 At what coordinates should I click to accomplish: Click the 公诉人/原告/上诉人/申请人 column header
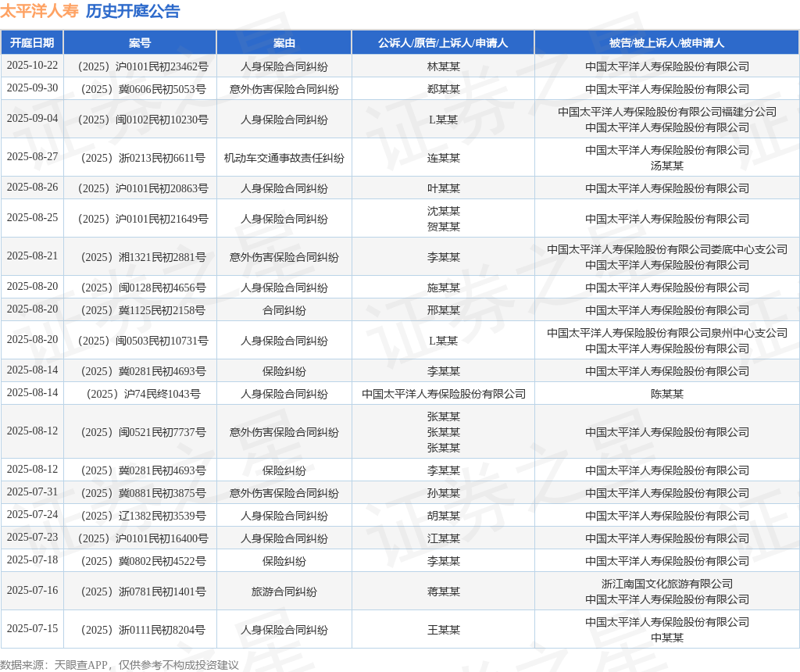tap(443, 43)
